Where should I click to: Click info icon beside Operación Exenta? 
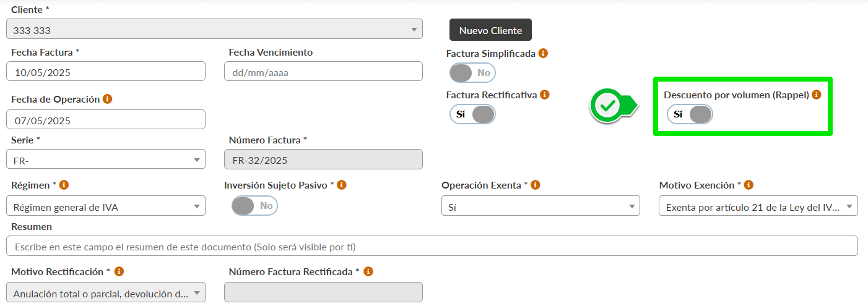[536, 185]
